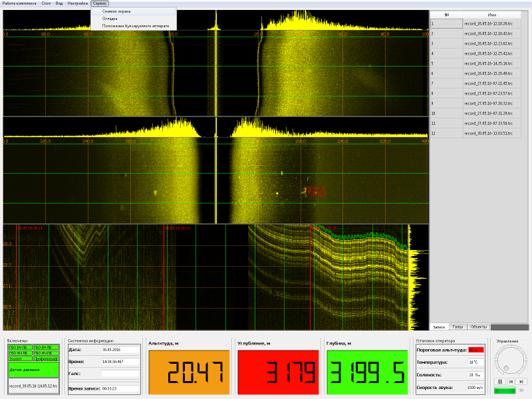Screen dimensions: 532x399
Task: Edit the Температура value field
Action: tap(476, 362)
